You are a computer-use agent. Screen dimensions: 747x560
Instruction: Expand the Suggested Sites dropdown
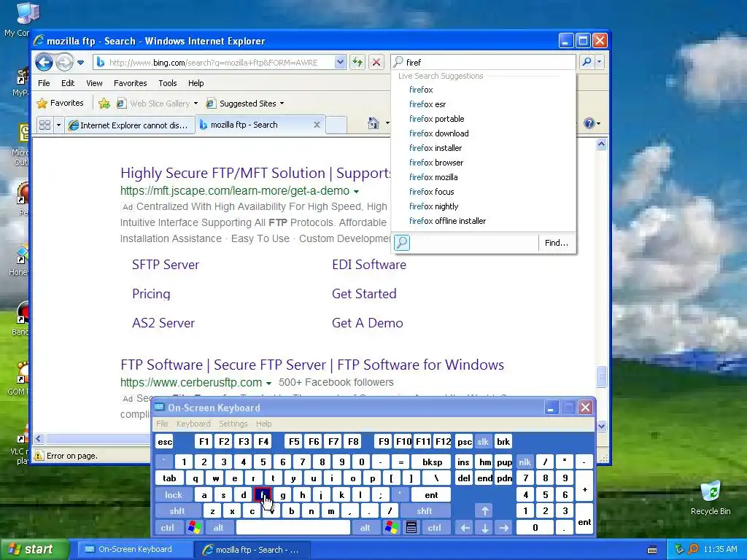point(282,104)
